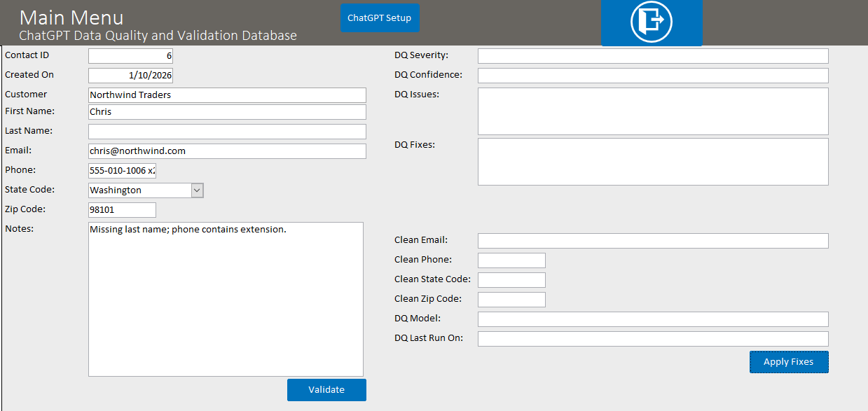Select the Clean Email field

pos(652,241)
